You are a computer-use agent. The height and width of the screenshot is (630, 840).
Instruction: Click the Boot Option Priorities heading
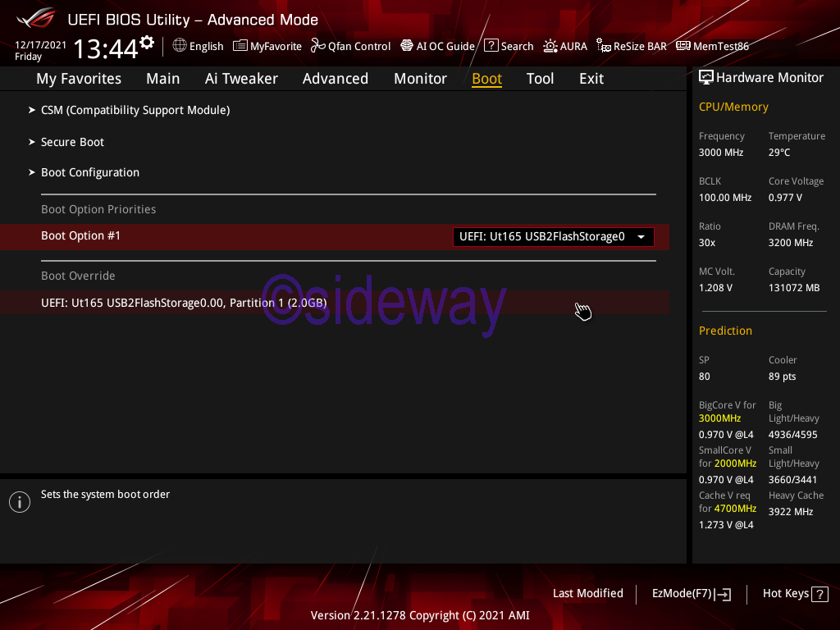click(98, 209)
